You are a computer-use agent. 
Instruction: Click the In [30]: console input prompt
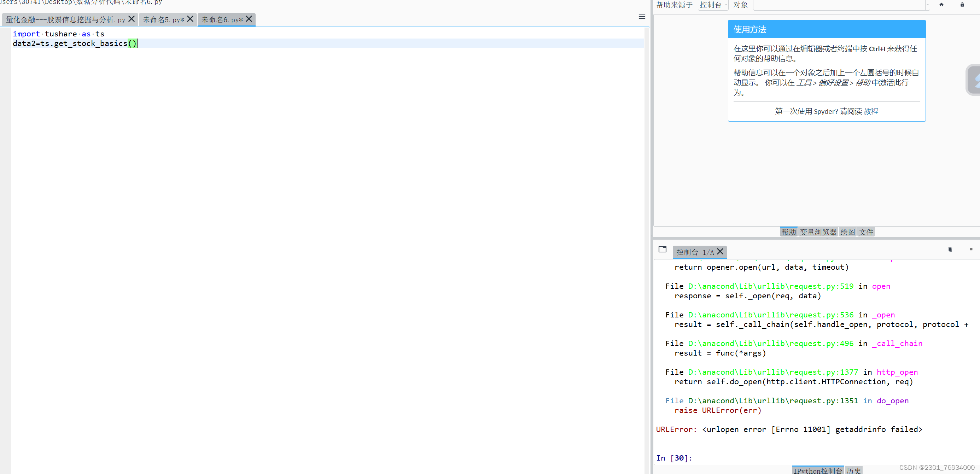pos(674,458)
